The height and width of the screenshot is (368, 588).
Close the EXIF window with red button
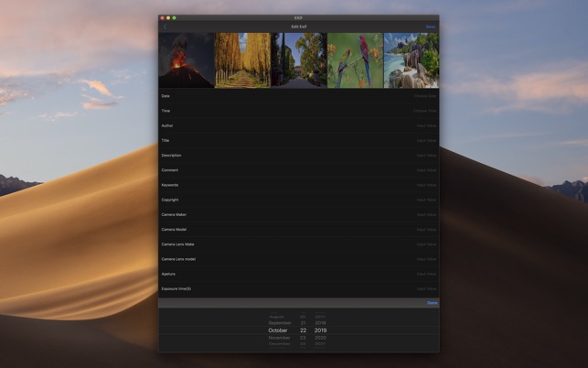(163, 17)
